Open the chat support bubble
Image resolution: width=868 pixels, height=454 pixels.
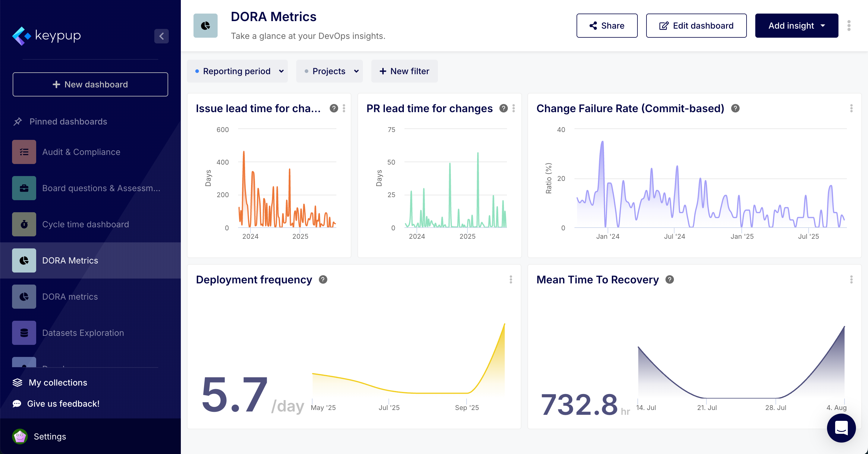click(x=841, y=428)
